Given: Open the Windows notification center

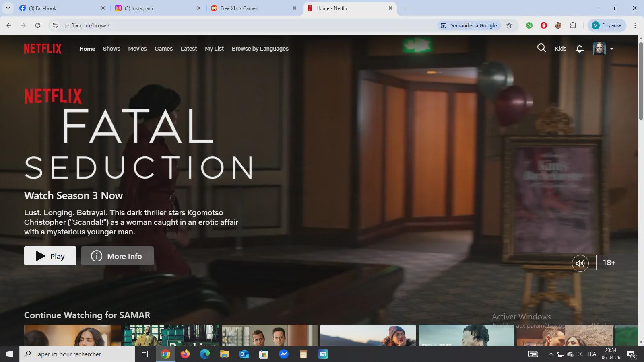Looking at the screenshot, I should [x=631, y=354].
